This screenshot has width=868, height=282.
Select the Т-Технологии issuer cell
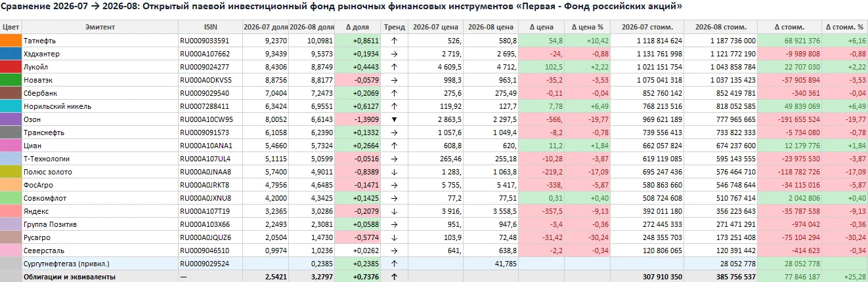[100, 158]
